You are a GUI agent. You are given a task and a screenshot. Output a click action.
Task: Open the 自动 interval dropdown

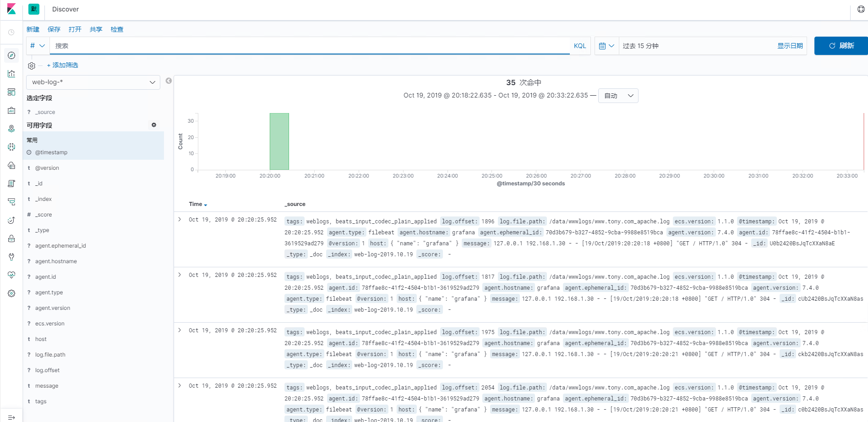click(x=618, y=96)
